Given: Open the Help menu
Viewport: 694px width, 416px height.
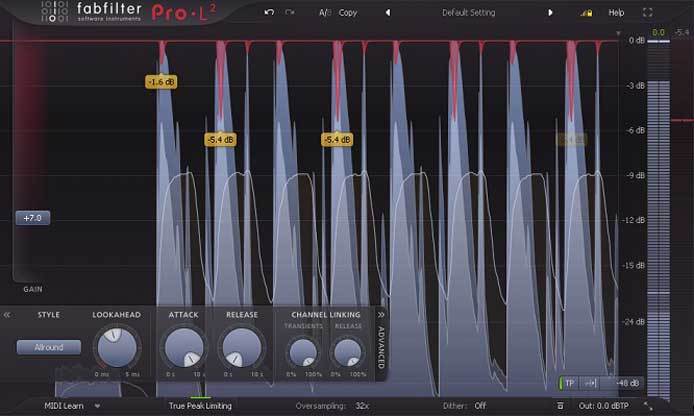Looking at the screenshot, I should [616, 13].
